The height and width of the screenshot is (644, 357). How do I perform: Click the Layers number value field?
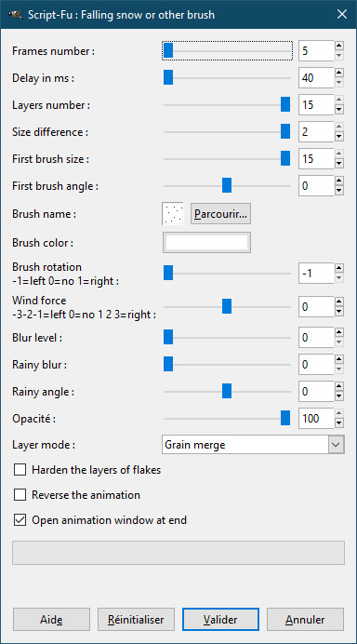[316, 105]
